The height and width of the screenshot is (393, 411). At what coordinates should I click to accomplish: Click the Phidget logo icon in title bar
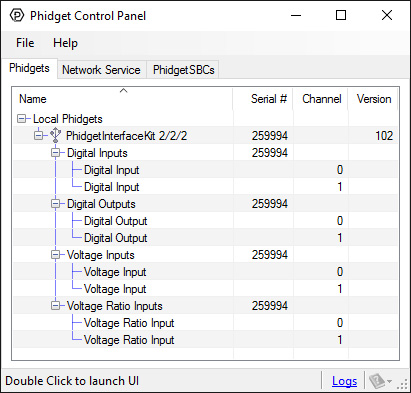(x=17, y=15)
